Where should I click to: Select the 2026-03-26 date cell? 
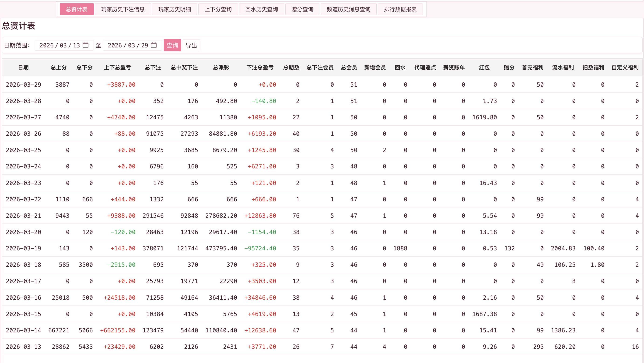(x=24, y=134)
